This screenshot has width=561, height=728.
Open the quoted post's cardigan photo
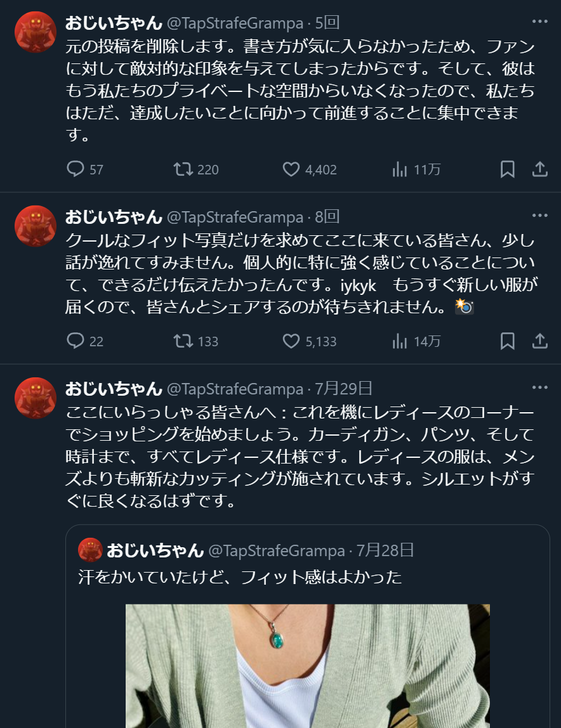pyautogui.click(x=308, y=666)
